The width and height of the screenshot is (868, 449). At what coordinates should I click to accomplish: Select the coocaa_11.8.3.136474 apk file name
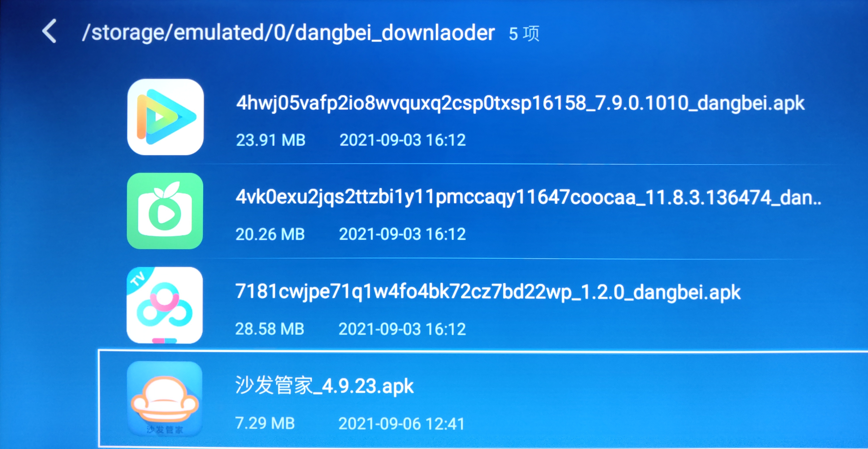tap(528, 197)
